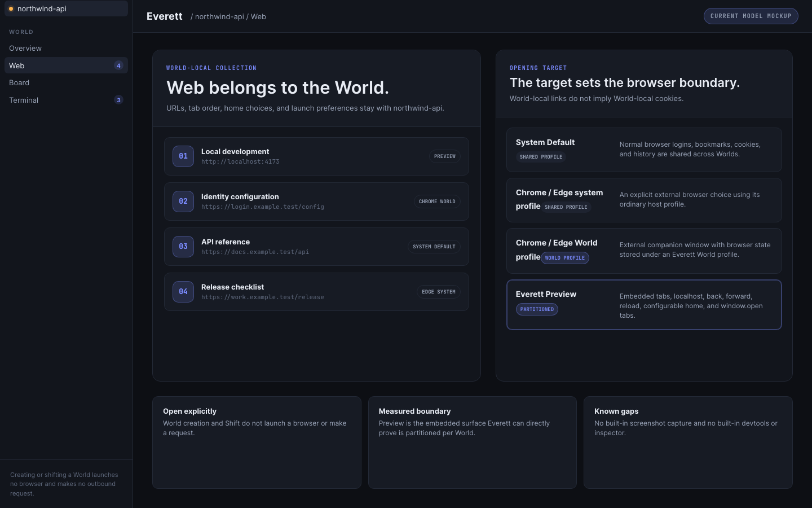Click the Current Model Mockup badge

click(x=751, y=16)
